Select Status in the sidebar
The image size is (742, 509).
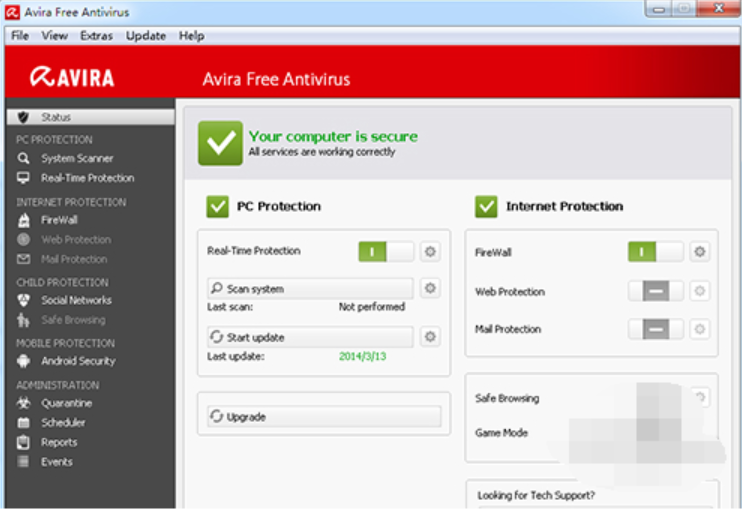point(56,117)
